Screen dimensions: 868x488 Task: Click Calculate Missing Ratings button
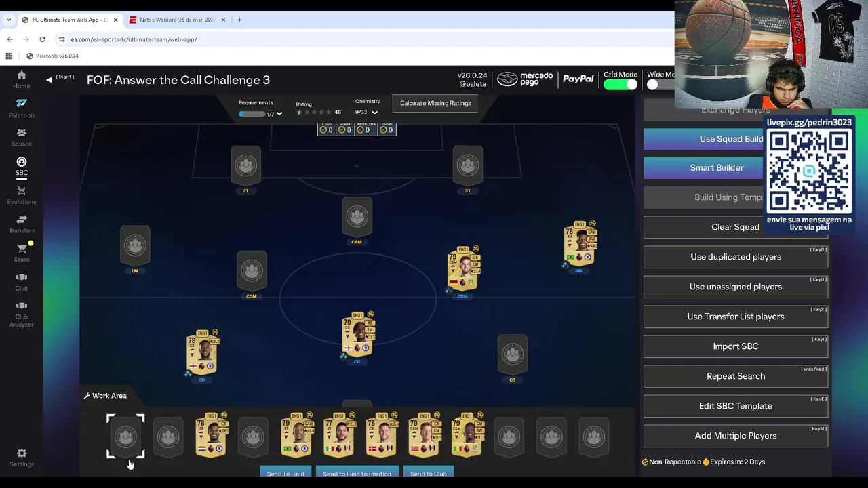435,104
